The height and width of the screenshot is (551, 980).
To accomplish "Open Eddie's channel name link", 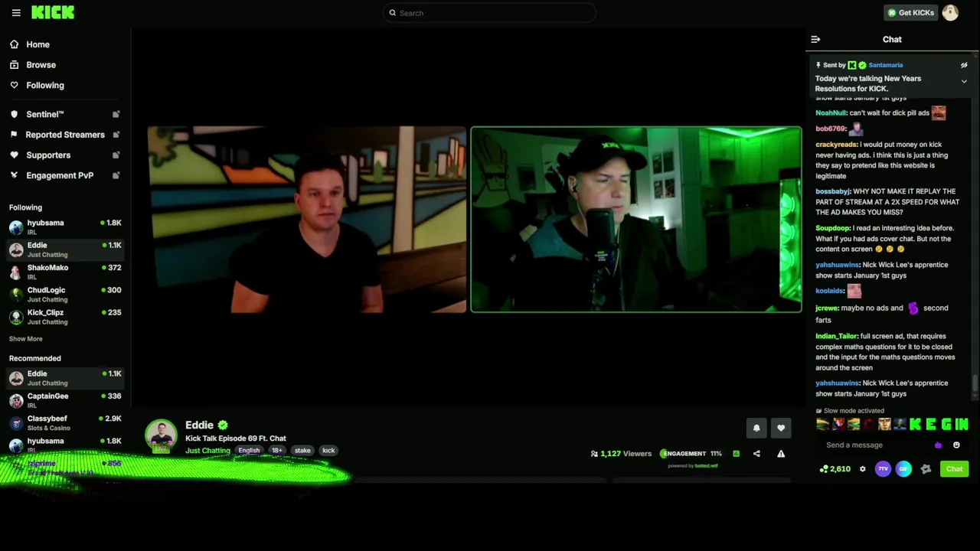I will (199, 425).
